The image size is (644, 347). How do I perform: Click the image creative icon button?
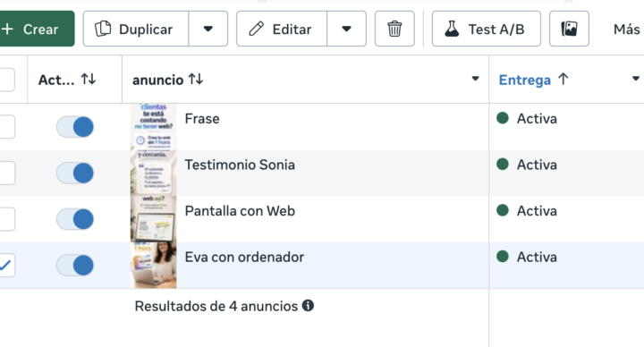tap(569, 29)
